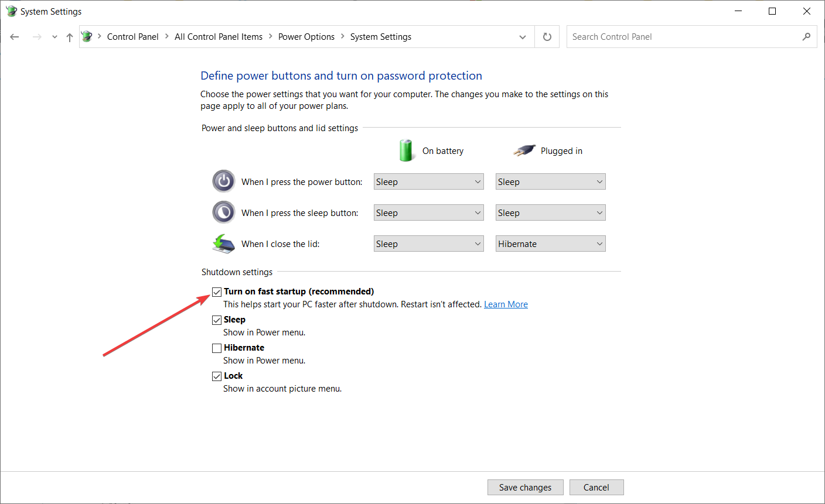This screenshot has width=825, height=504.
Task: Click the System Settings title bar icon
Action: pos(11,11)
